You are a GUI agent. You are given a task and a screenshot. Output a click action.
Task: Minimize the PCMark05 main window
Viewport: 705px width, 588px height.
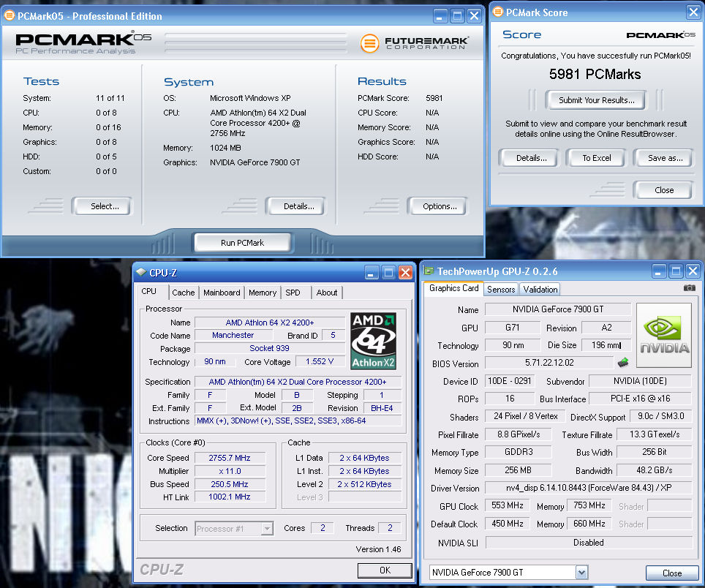440,16
